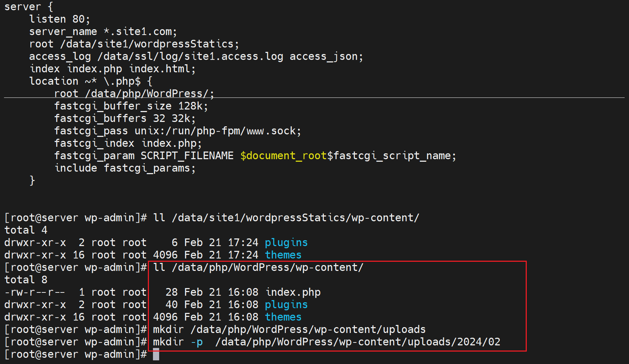Click the yellow $document_root variable
This screenshot has height=364, width=629.
(283, 156)
